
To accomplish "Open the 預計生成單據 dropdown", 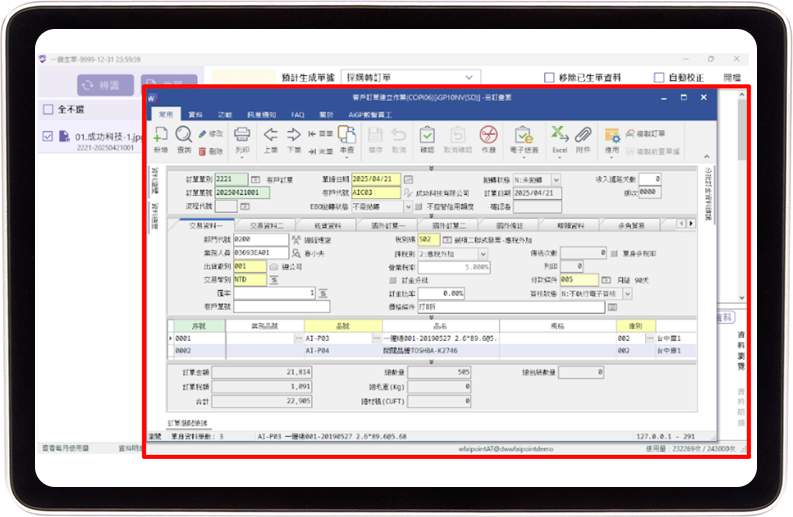I will pyautogui.click(x=409, y=77).
